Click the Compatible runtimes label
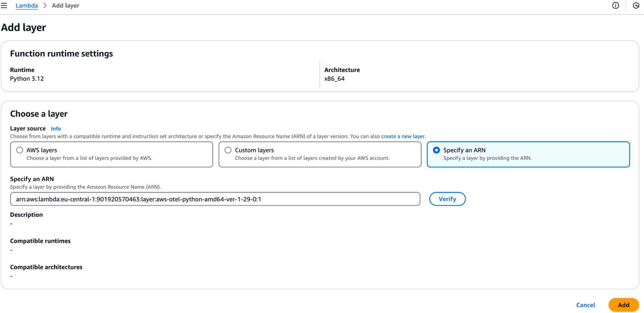This screenshot has width=644, height=313. point(40,241)
